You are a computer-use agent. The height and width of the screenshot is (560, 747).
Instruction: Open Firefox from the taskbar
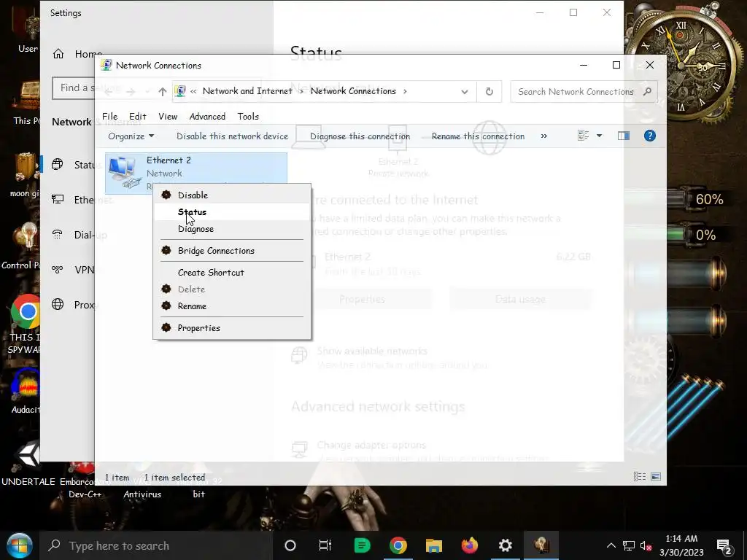point(469,545)
